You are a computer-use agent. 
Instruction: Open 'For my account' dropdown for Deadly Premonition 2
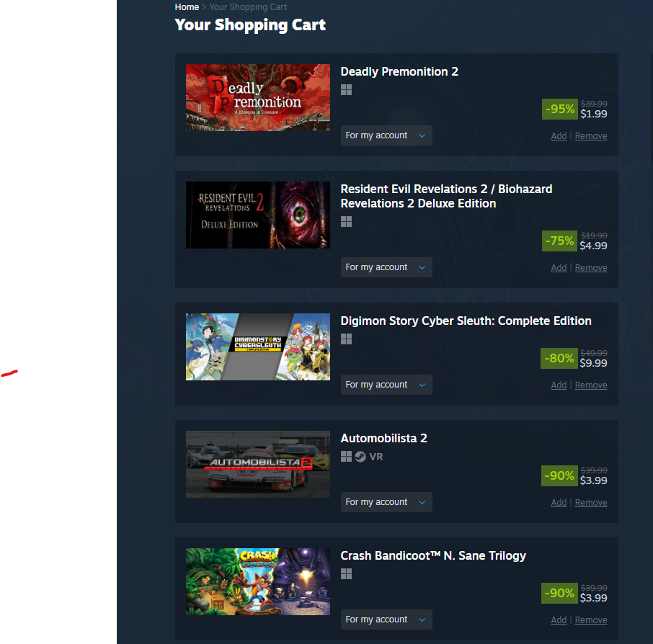[386, 135]
